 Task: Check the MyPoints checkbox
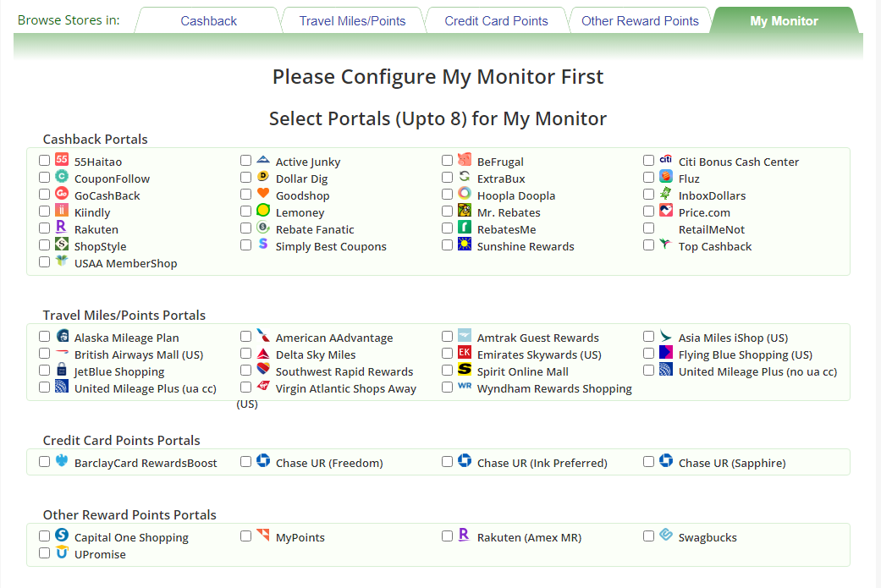click(245, 536)
